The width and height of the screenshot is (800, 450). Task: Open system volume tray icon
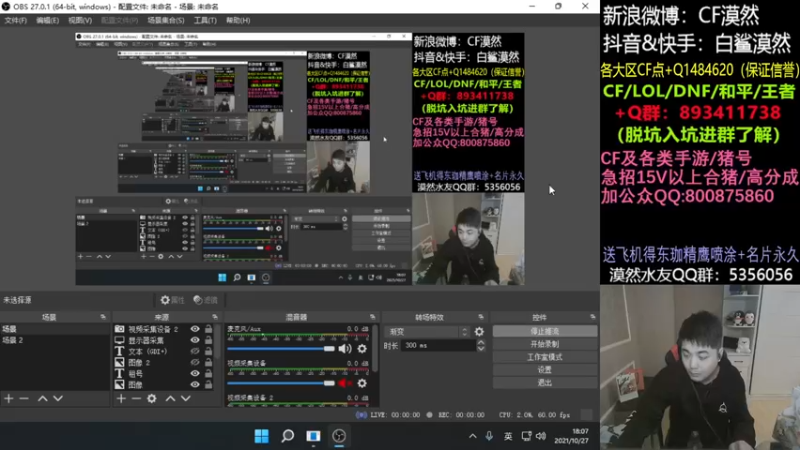point(541,436)
